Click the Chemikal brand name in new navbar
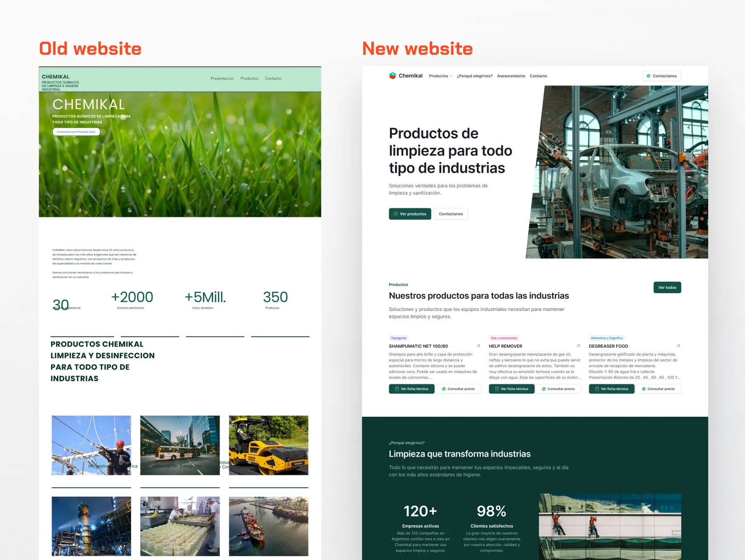745x560 pixels. tap(411, 76)
